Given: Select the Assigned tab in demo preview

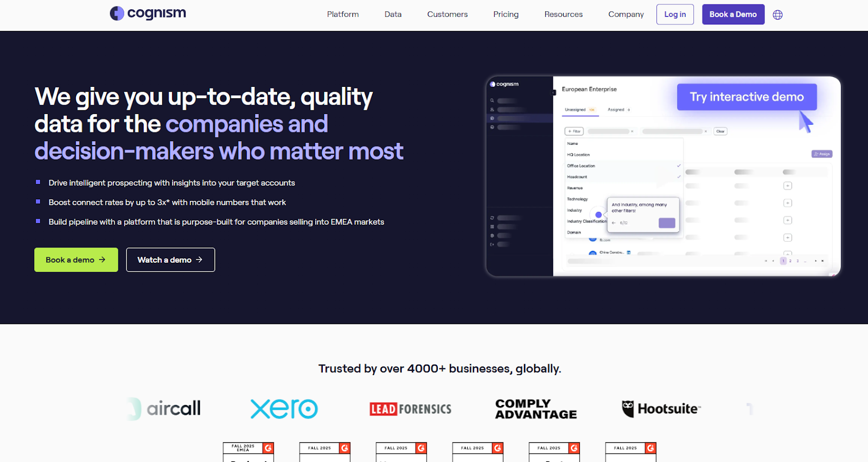Looking at the screenshot, I should click(618, 110).
